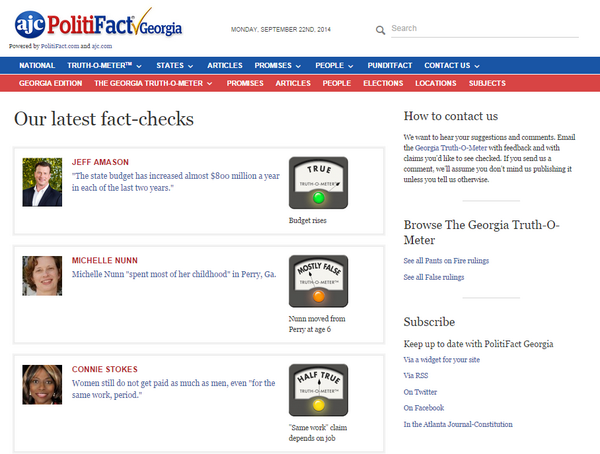Viewport: 600px width, 454px height.
Task: Click the Georgia Truth-O-Meter email link
Action: [x=451, y=148]
